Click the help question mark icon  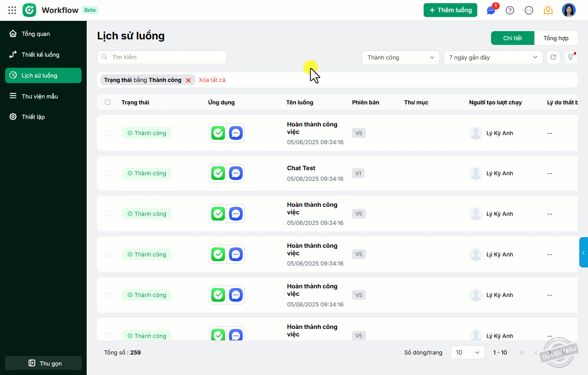pos(510,10)
